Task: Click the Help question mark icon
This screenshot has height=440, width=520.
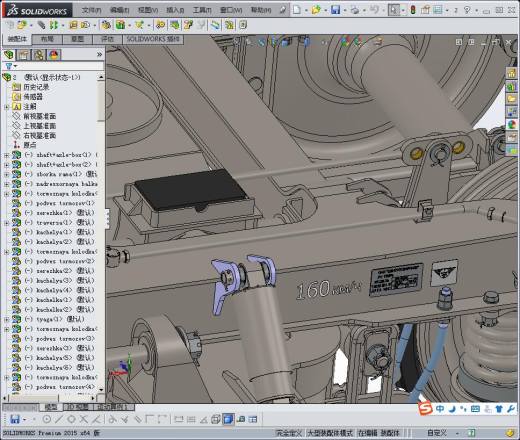Action: [467, 10]
